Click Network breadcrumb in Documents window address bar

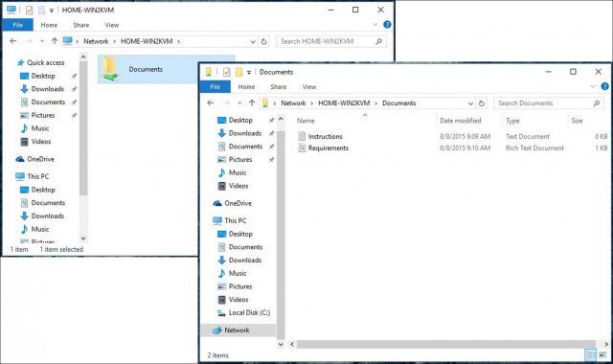coord(293,103)
